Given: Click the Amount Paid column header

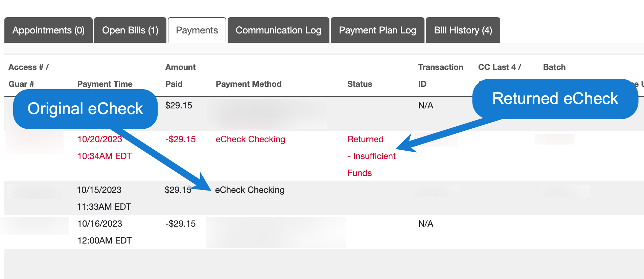Looking at the screenshot, I should point(180,75).
